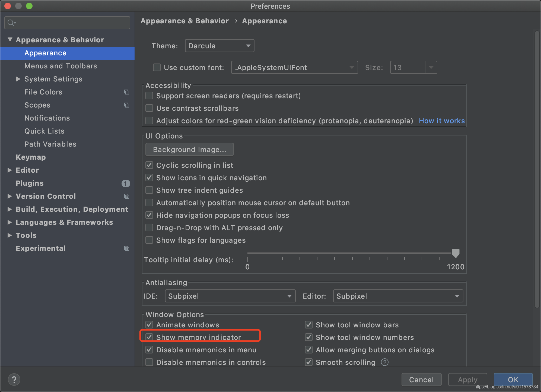Uncheck Hide navigation popups on focus loss
The width and height of the screenshot is (541, 392).
pos(149,215)
